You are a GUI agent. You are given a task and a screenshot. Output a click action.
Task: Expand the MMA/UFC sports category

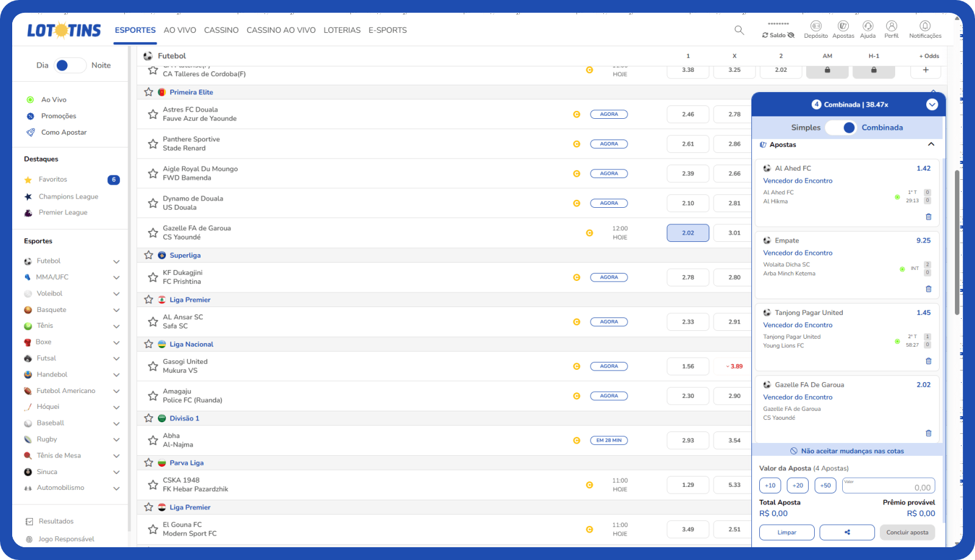point(116,277)
